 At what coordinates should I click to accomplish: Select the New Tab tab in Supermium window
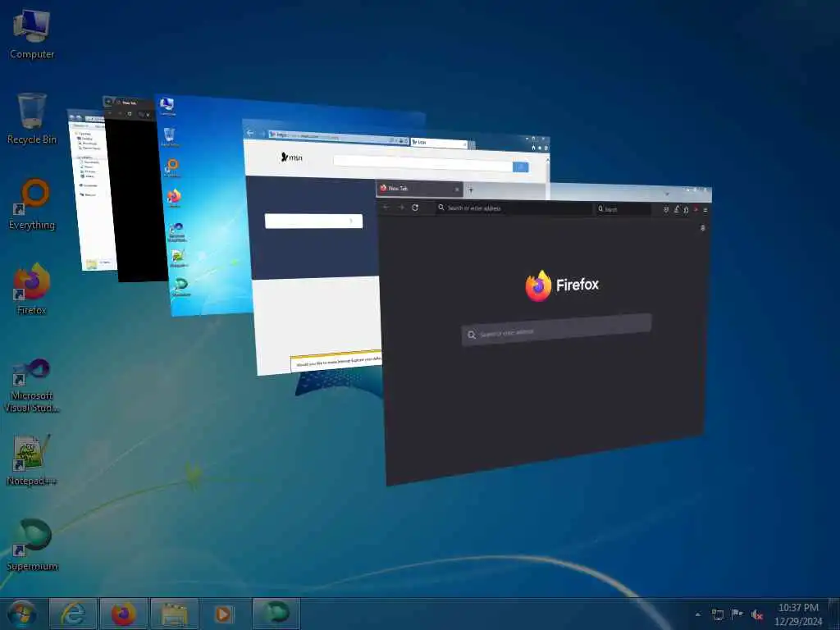point(129,103)
